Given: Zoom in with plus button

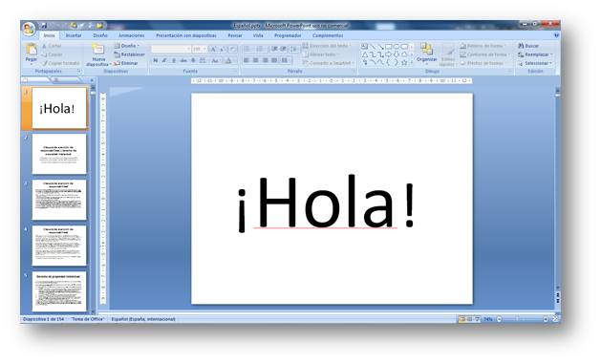Looking at the screenshot, I should (x=546, y=319).
